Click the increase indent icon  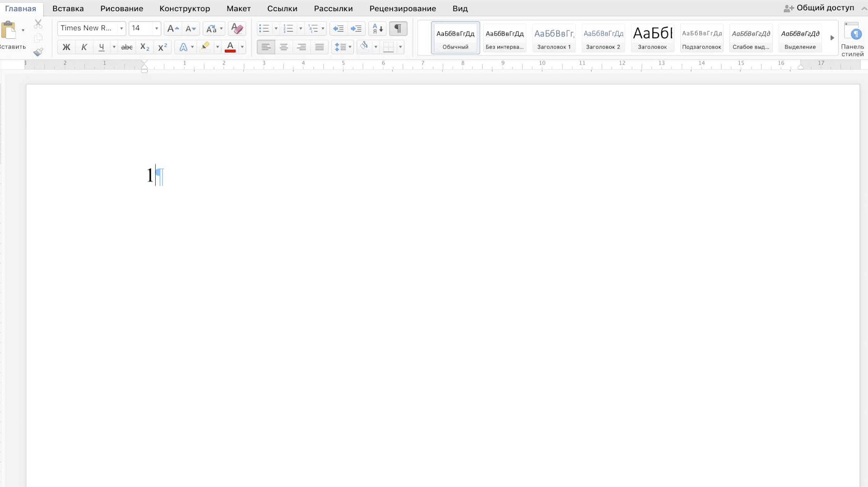click(356, 28)
